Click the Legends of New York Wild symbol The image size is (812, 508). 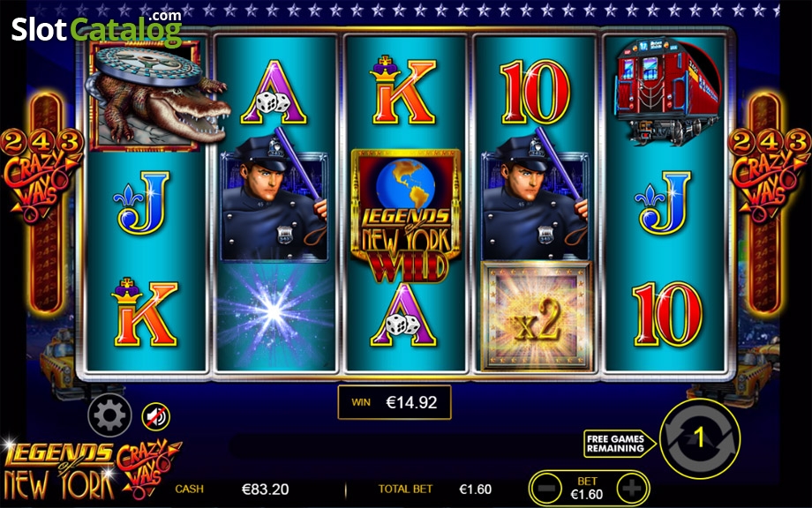point(405,216)
